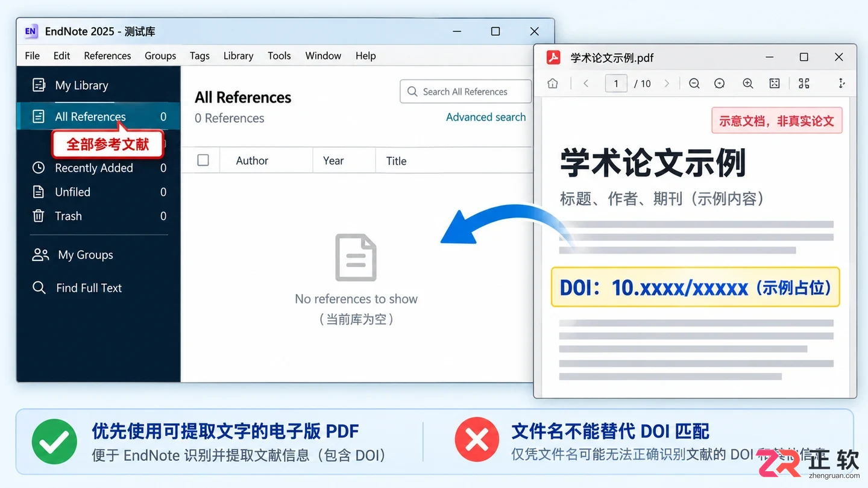The width and height of the screenshot is (868, 488).
Task: Click the EN app icon in EndNote title bar
Action: click(31, 31)
